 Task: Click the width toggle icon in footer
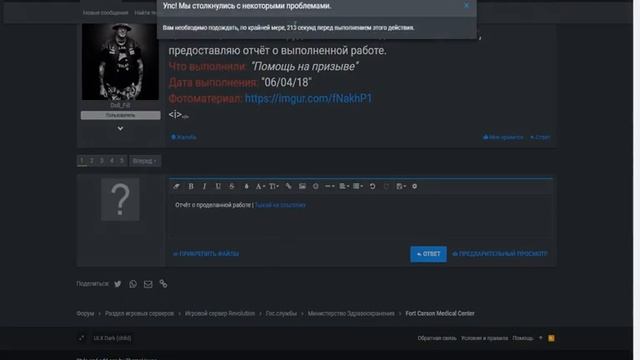tap(81, 338)
